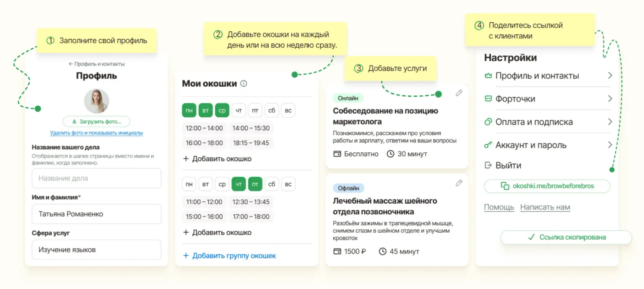644x289 pixels.
Task: Click the download icon in Загрузить фото
Action: [x=74, y=121]
